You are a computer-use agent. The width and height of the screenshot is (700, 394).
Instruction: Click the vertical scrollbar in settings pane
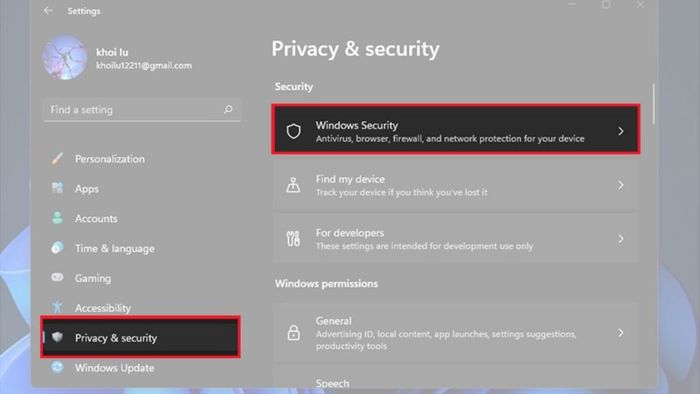[x=654, y=104]
